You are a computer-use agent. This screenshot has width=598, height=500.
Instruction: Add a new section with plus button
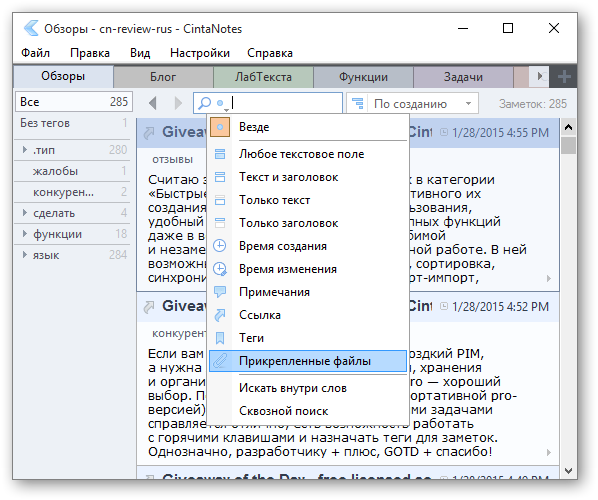point(564,77)
